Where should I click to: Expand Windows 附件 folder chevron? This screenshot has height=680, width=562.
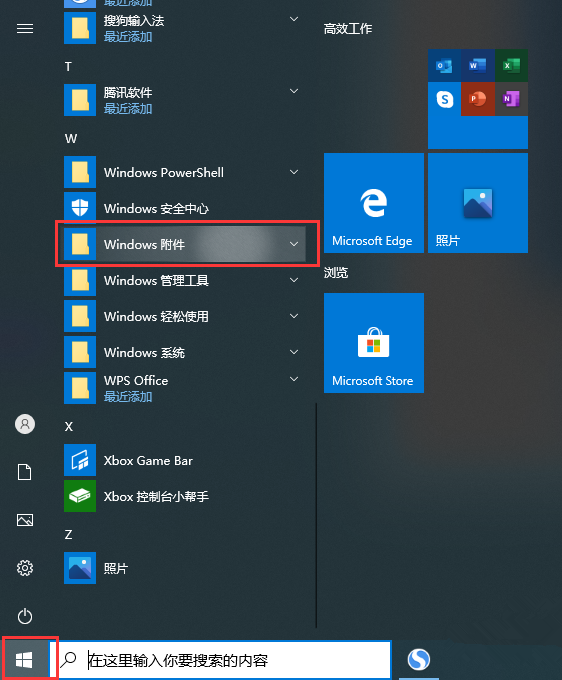294,244
